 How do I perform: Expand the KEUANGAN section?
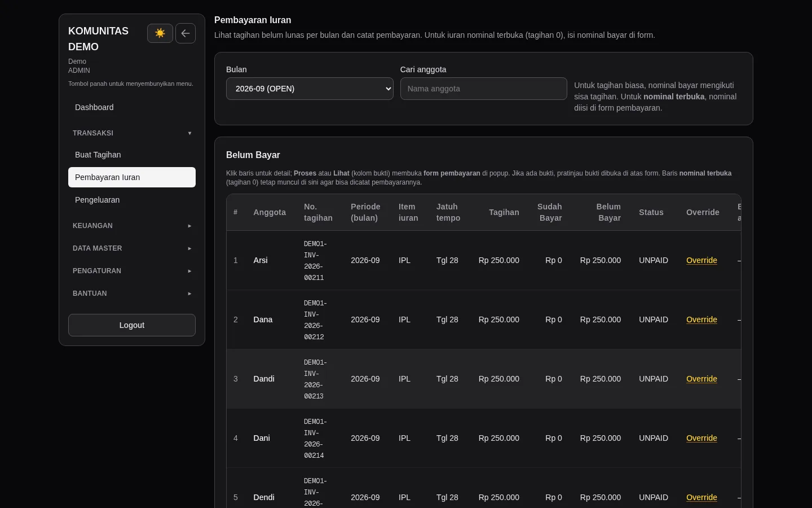[x=132, y=226]
